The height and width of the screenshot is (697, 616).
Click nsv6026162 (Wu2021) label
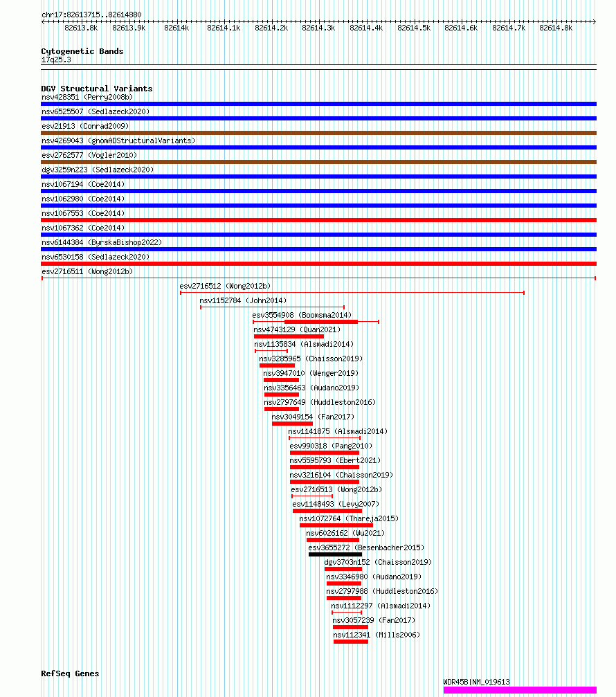[345, 533]
